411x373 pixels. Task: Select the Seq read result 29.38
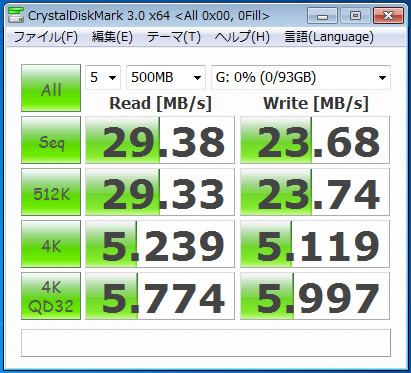tap(160, 140)
